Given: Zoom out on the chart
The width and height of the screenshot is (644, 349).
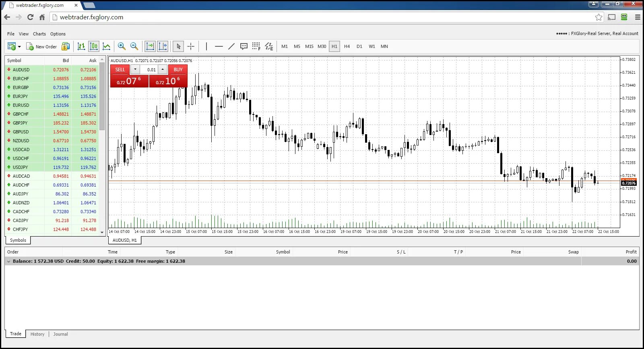Looking at the screenshot, I should pos(134,46).
